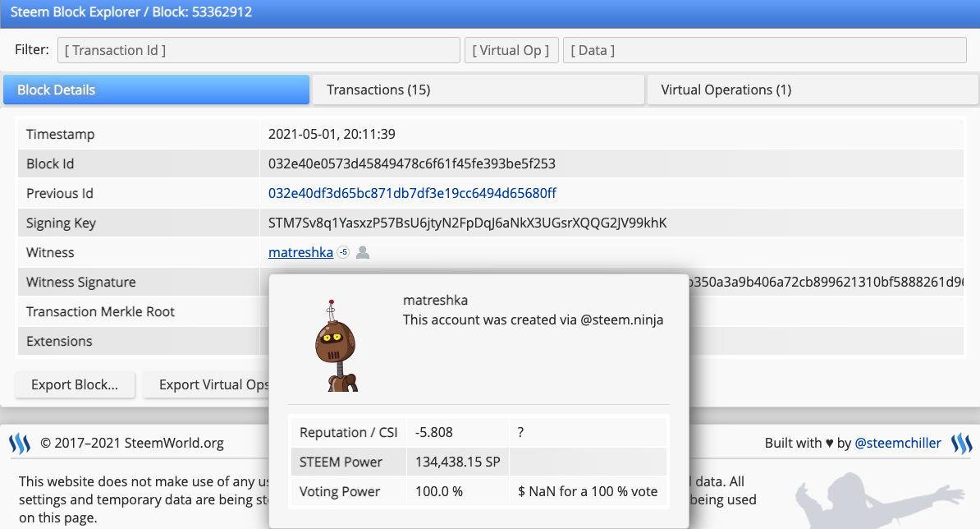Click the Reputation / CSI label
This screenshot has width=980, height=529.
349,433
